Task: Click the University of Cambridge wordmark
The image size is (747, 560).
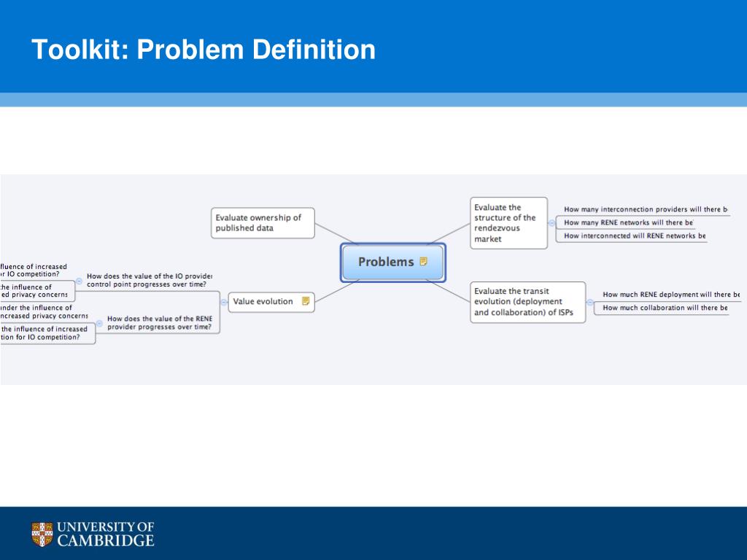Action: (x=105, y=534)
